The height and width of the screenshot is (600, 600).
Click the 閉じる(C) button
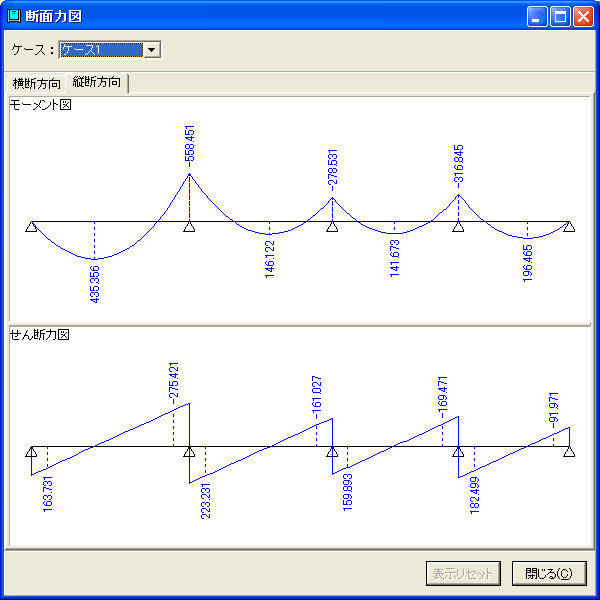coord(549,573)
